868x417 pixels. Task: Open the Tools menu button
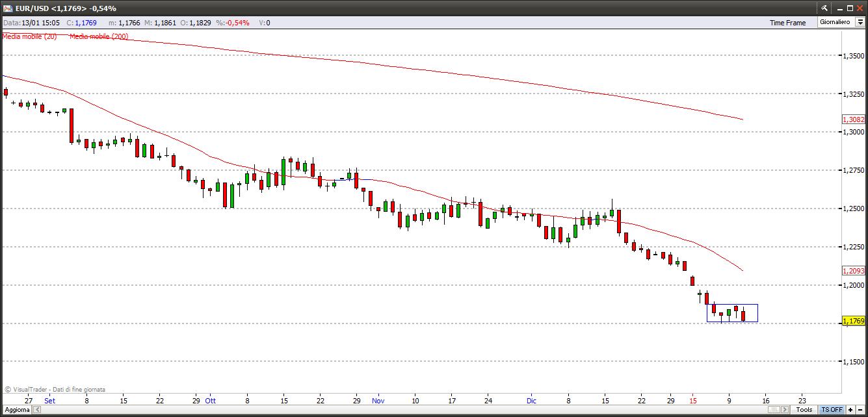[x=804, y=410]
